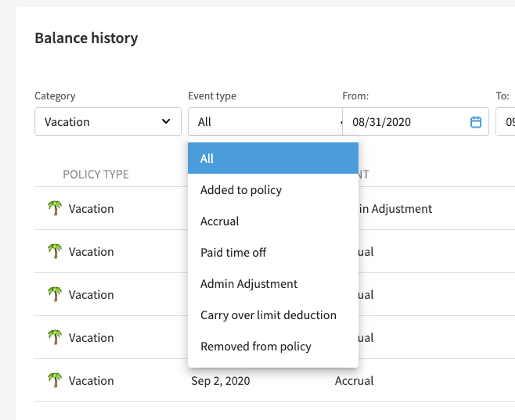Expand the Category dropdown chevron
Screen dimensions: 515x420
click(x=166, y=121)
